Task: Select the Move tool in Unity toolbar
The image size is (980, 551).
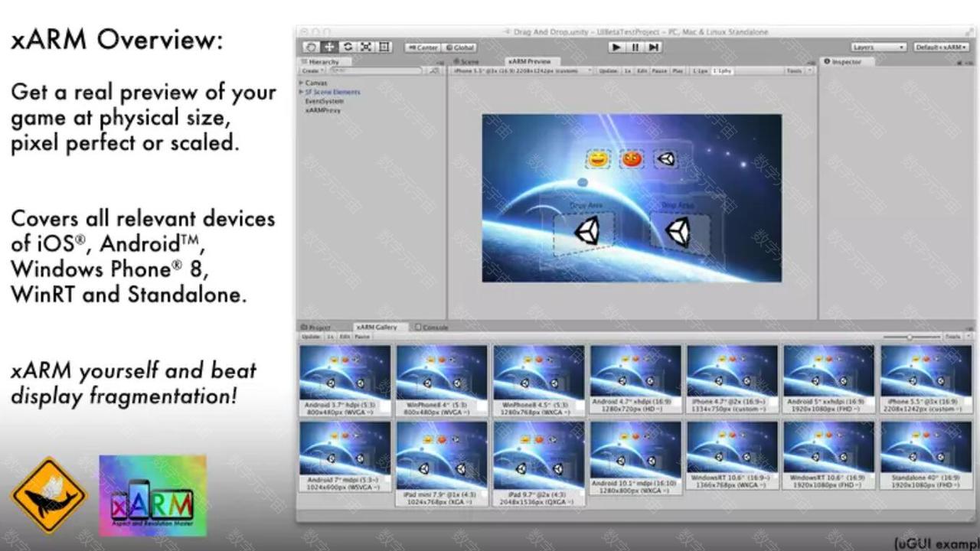Action: (329, 47)
